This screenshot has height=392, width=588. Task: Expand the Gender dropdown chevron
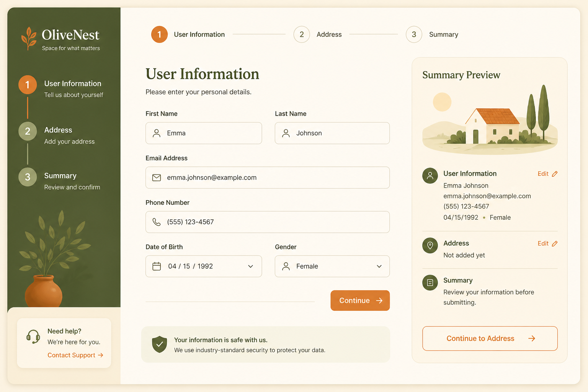[x=379, y=266]
